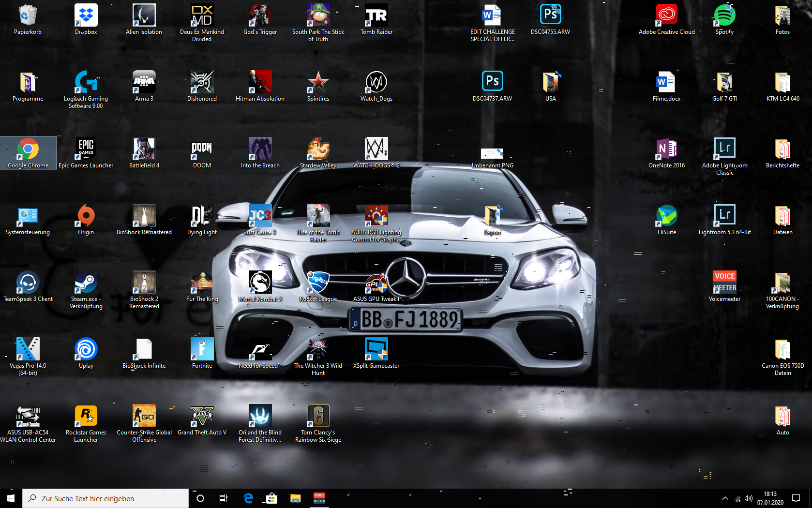Click the Spintires star icon
The height and width of the screenshot is (508, 812).
[x=318, y=82]
